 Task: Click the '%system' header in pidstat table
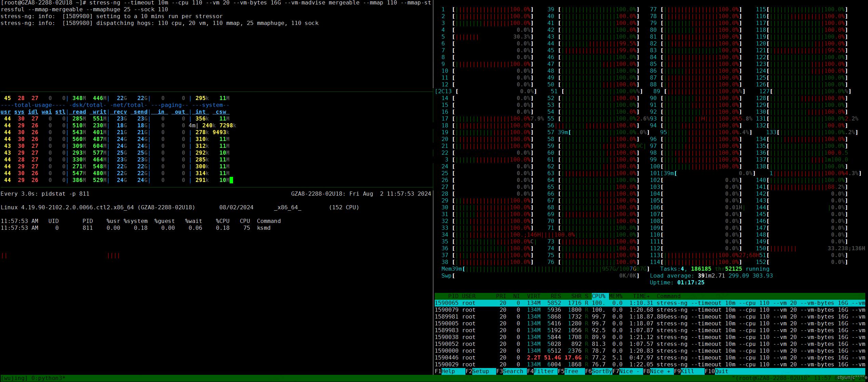(x=135, y=221)
